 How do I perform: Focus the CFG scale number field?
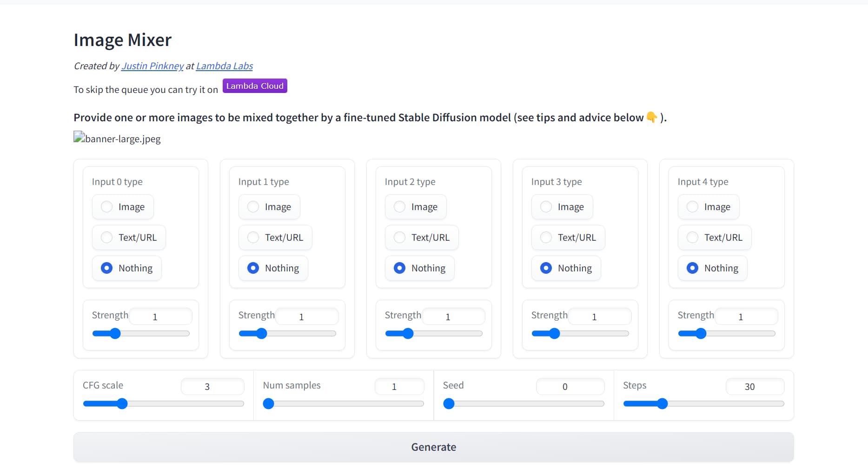coord(212,387)
